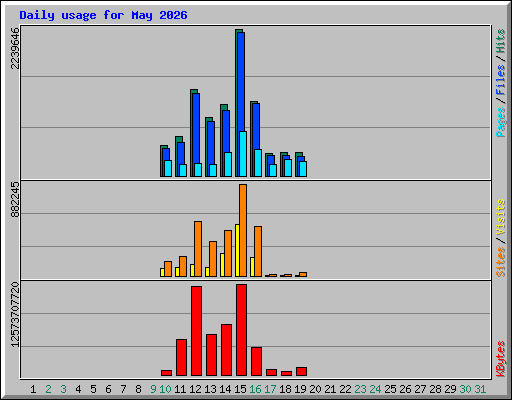Click day 4 on the x-axis
Screen dimensions: 512x400
[78, 389]
